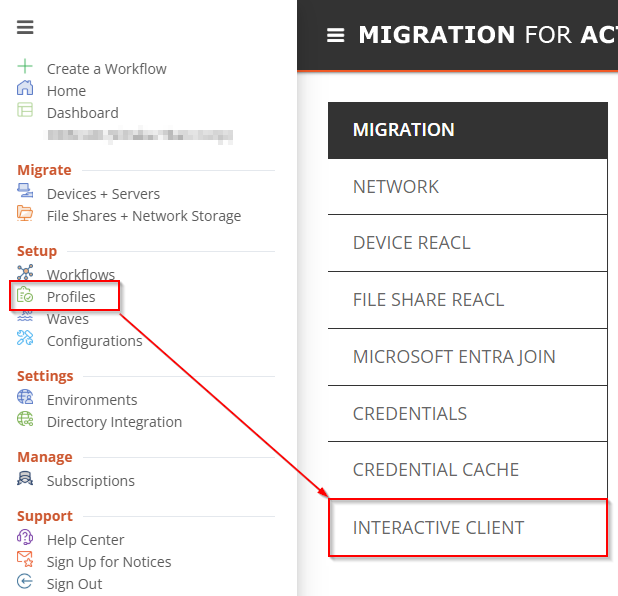Click the plus icon beside Create a Workflow
Image resolution: width=618 pixels, height=596 pixels.
click(25, 67)
